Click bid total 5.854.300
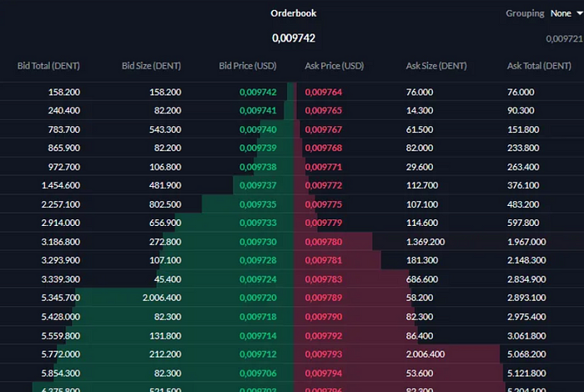 (x=61, y=374)
